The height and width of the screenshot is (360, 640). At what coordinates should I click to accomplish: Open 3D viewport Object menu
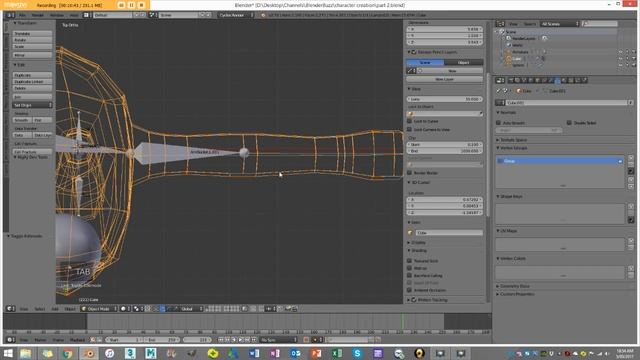[x=70, y=309]
